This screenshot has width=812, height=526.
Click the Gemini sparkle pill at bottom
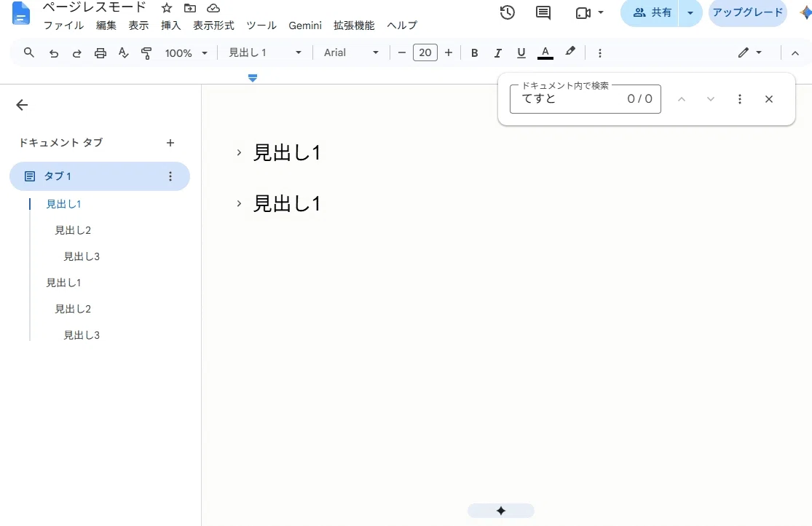501,511
